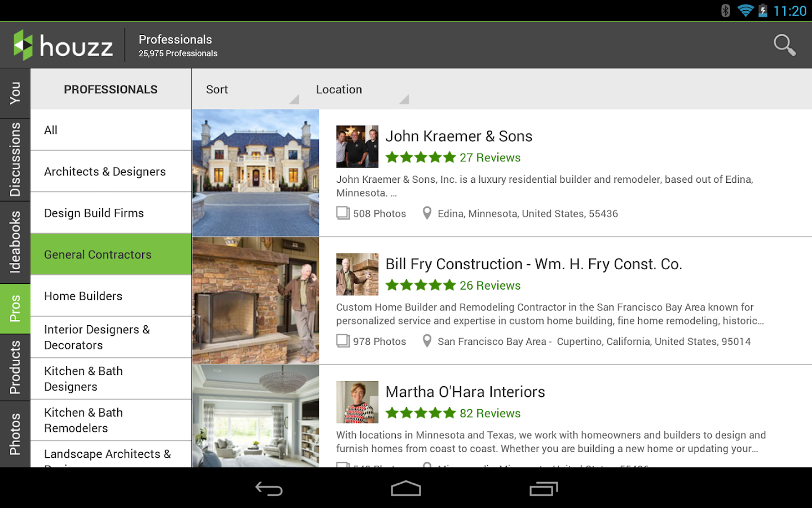Read John Kraemer & Sons description text
Screen dimensions: 812x508
[x=545, y=186]
